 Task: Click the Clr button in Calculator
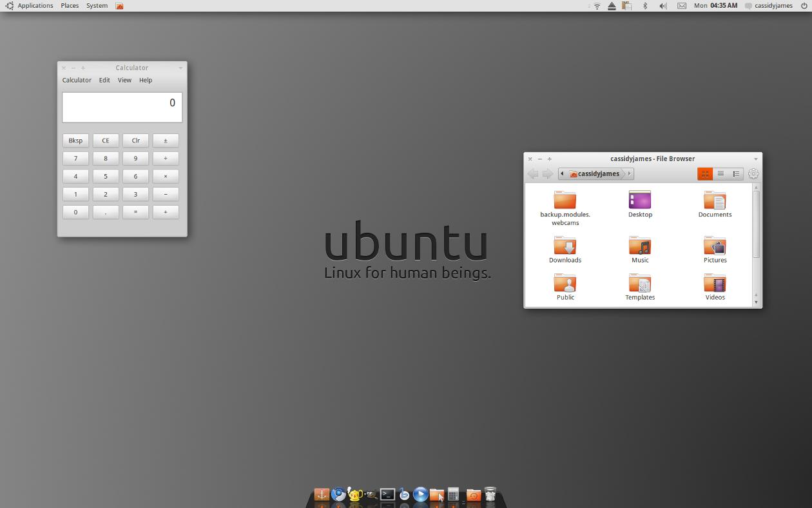[x=135, y=141]
